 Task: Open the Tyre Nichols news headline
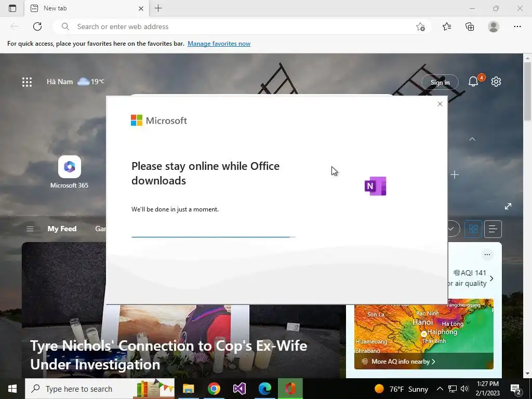click(x=169, y=355)
